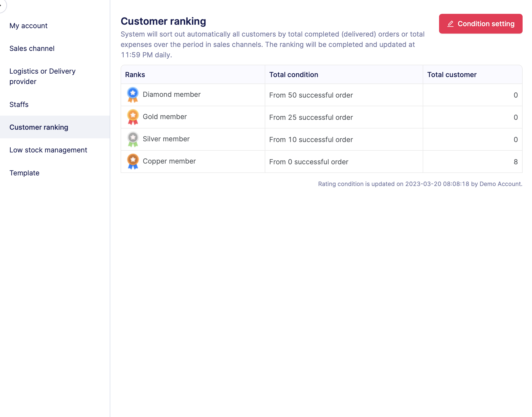The width and height of the screenshot is (532, 417).
Task: Open Logistics or Delivery provider page
Action: click(x=42, y=76)
